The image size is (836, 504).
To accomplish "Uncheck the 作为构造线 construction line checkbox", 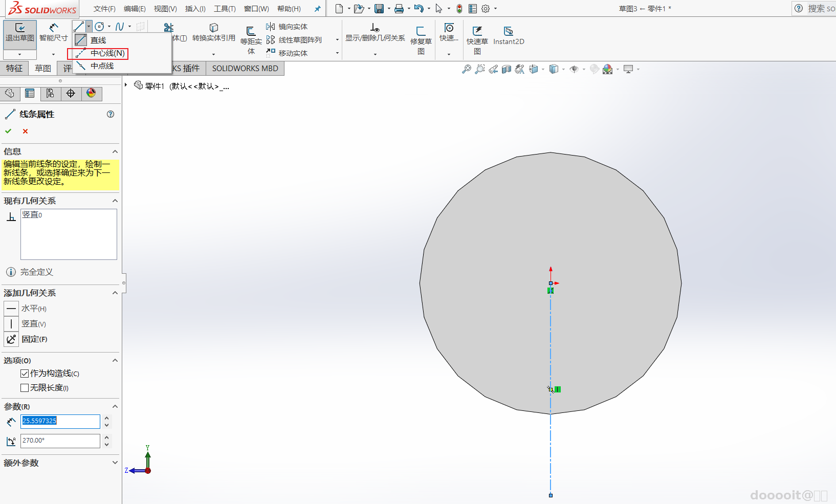I will point(25,374).
